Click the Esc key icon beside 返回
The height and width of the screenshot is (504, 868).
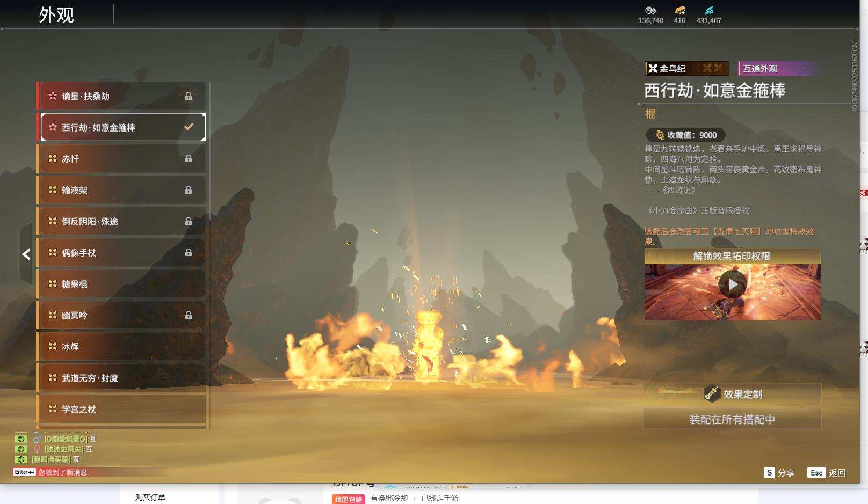pyautogui.click(x=816, y=472)
